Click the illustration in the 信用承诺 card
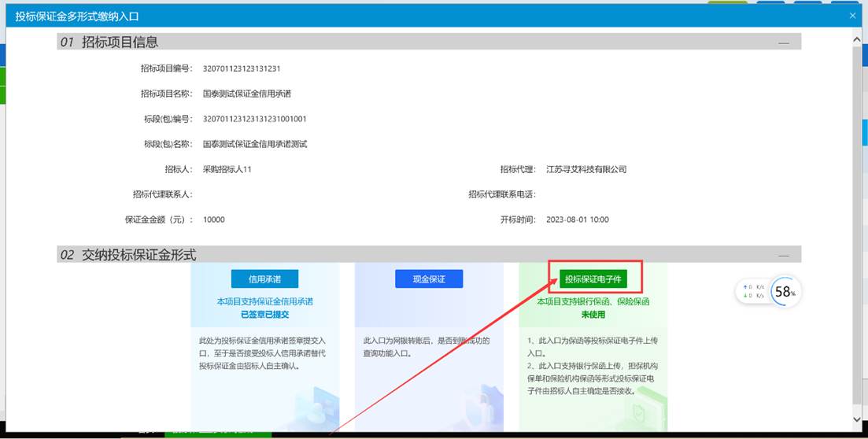The width and height of the screenshot is (868, 439). pos(315,405)
